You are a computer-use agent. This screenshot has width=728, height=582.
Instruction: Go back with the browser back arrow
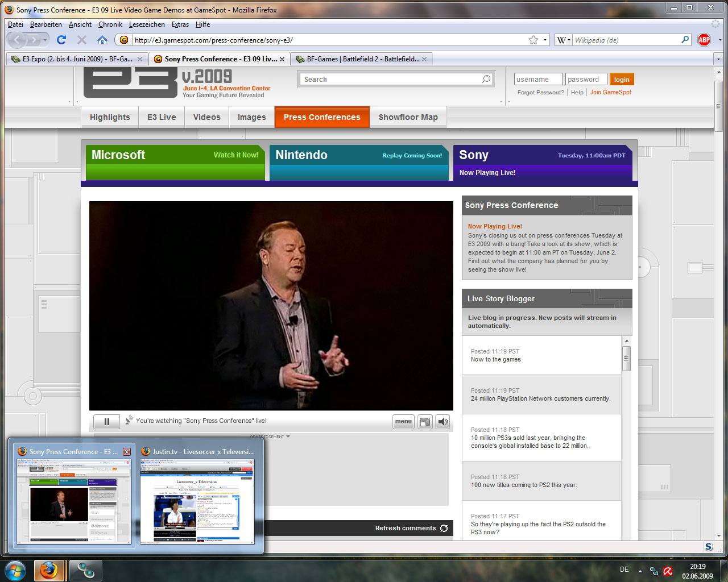(16, 40)
